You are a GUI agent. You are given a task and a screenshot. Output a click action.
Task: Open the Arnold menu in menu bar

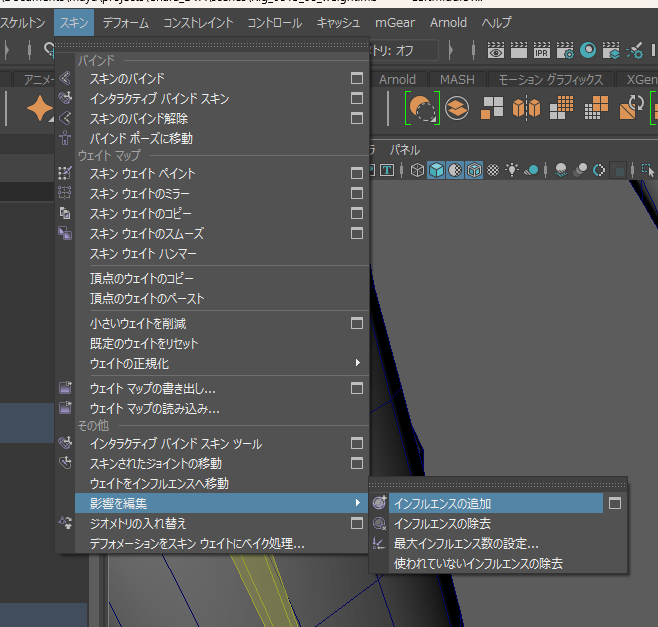click(448, 22)
